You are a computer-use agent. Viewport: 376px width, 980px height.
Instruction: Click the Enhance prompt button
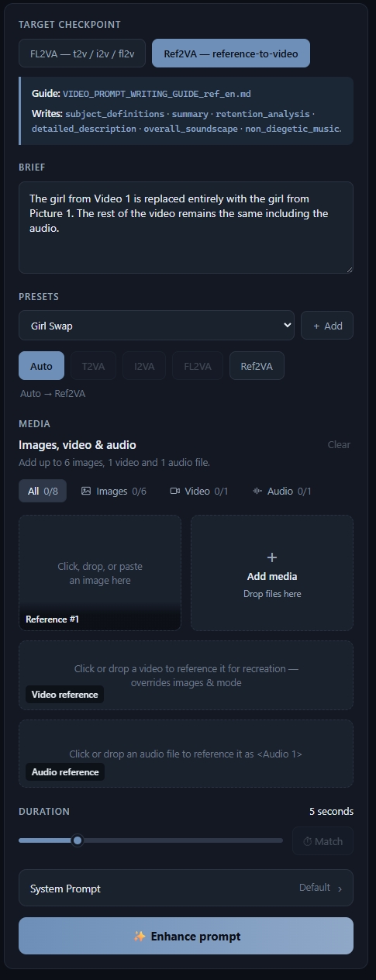tap(186, 936)
